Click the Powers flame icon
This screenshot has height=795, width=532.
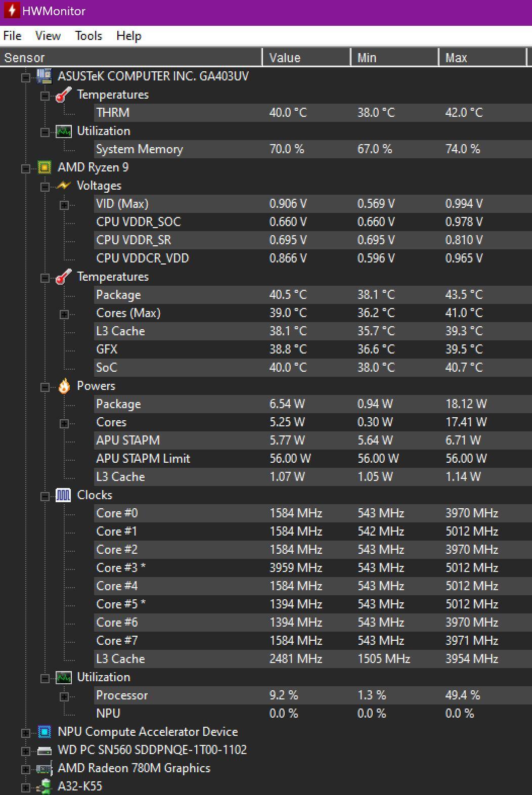[64, 386]
